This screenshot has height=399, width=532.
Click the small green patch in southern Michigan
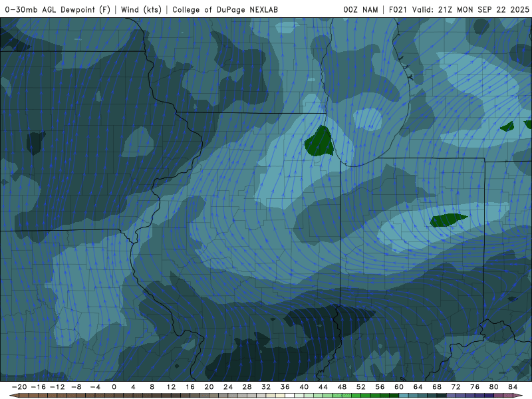pos(507,127)
